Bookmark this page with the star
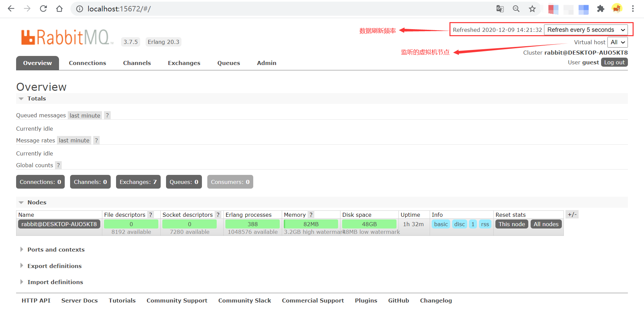Image resolution: width=644 pixels, height=329 pixels. 532,9
